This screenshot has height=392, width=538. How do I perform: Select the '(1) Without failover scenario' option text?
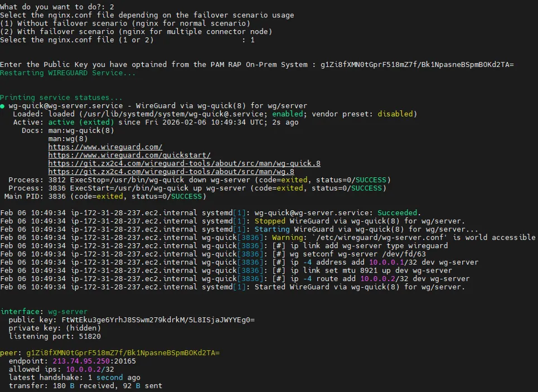coord(125,23)
